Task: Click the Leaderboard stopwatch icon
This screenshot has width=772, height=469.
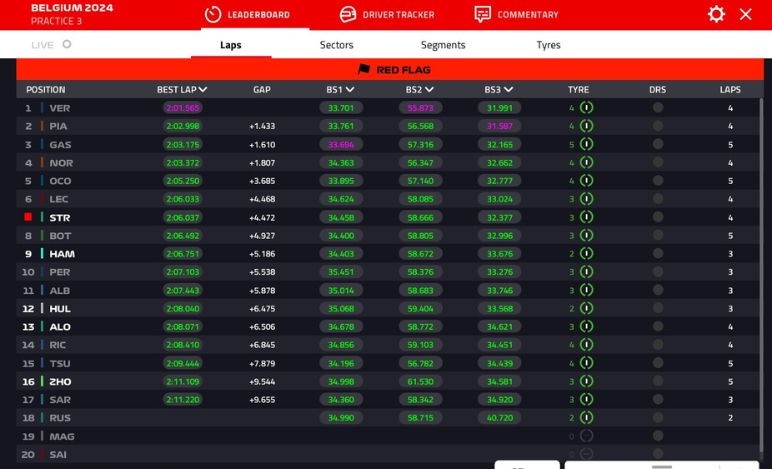Action: point(212,14)
